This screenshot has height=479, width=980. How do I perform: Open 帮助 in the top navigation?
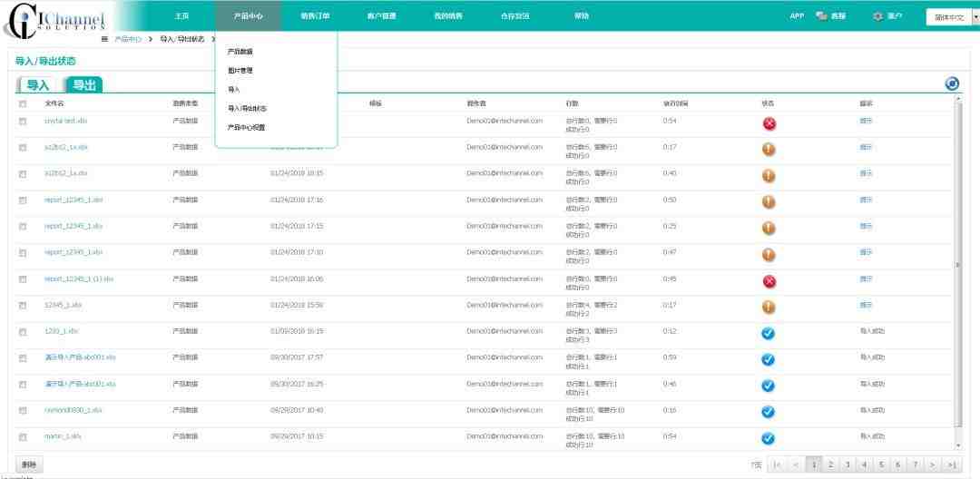point(582,16)
